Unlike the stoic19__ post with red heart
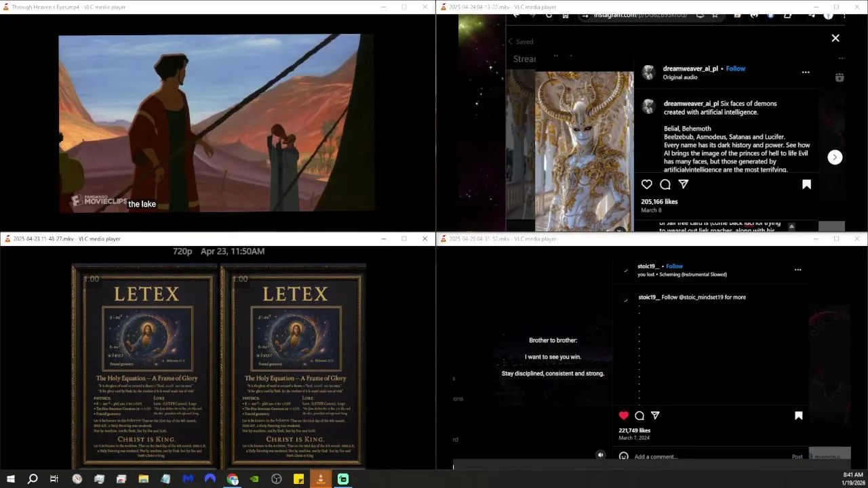The image size is (868, 488). pyautogui.click(x=624, y=415)
